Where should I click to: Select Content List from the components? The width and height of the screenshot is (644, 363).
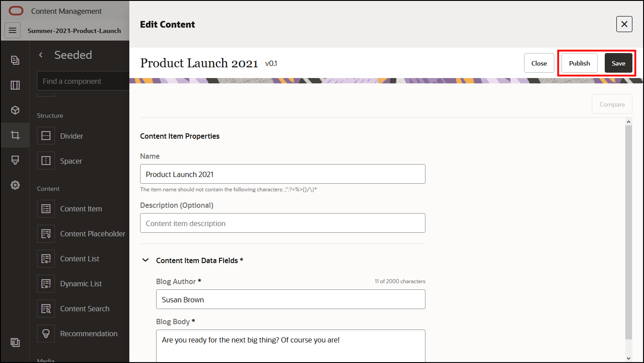coord(79,259)
